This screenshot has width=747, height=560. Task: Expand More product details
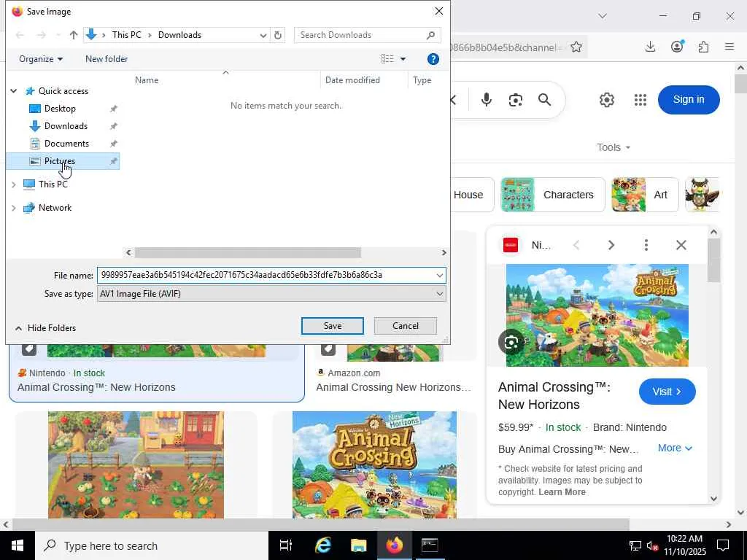pos(675,448)
